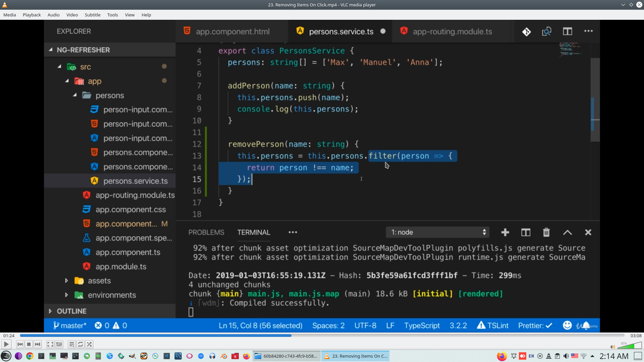Viewport: 644px width, 362px height.
Task: Open the Subtitle menu
Action: coord(93,15)
